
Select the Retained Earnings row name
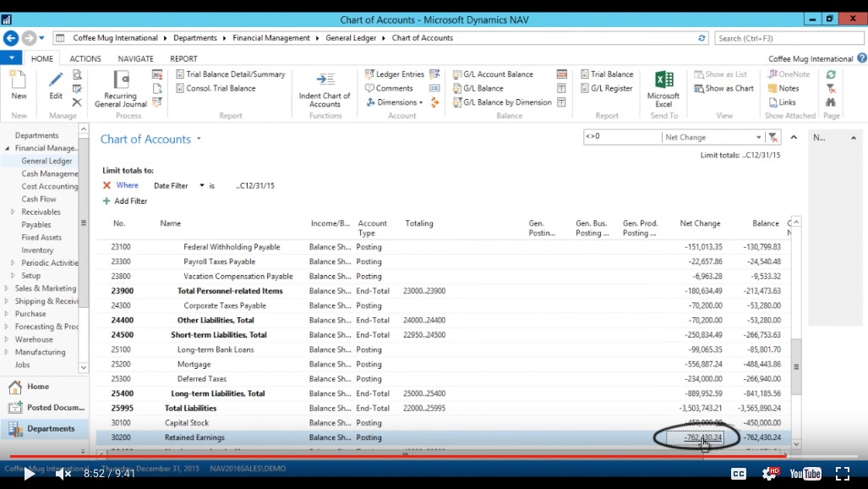(195, 437)
